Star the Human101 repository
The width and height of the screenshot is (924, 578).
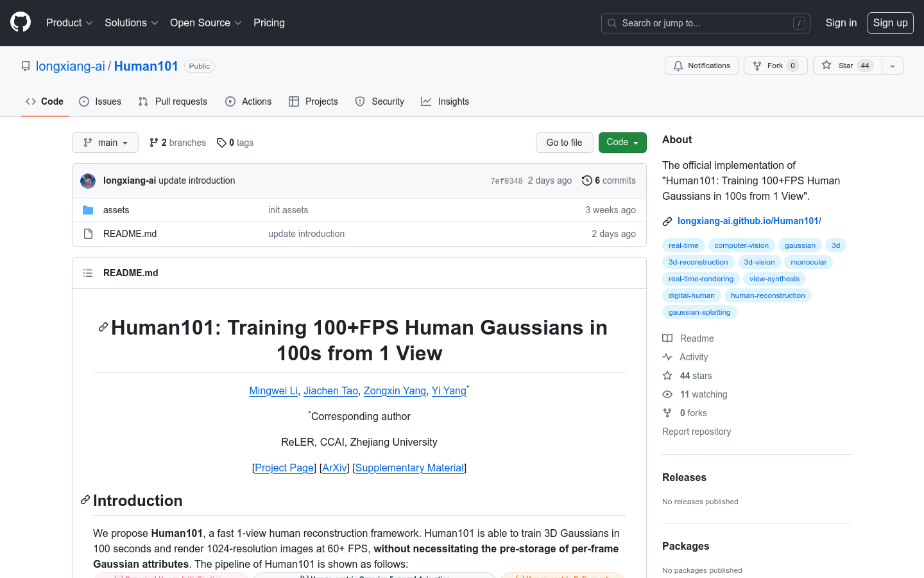(847, 66)
